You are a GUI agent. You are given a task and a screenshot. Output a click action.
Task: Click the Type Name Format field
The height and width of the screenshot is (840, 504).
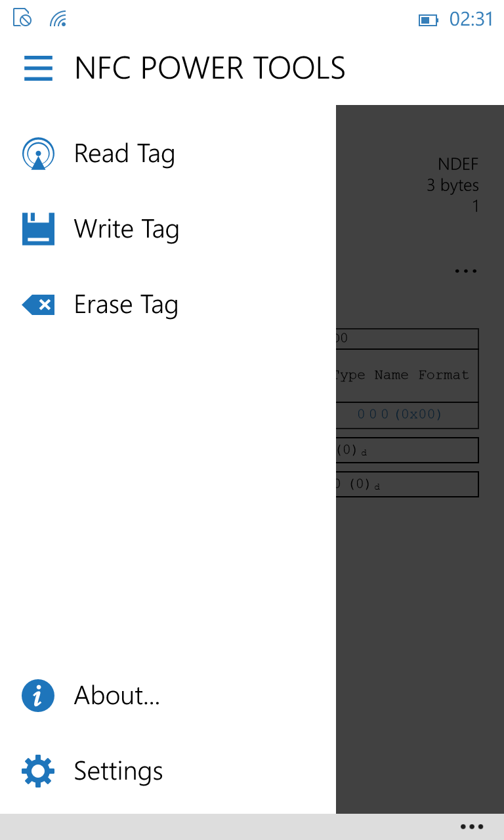(407, 375)
